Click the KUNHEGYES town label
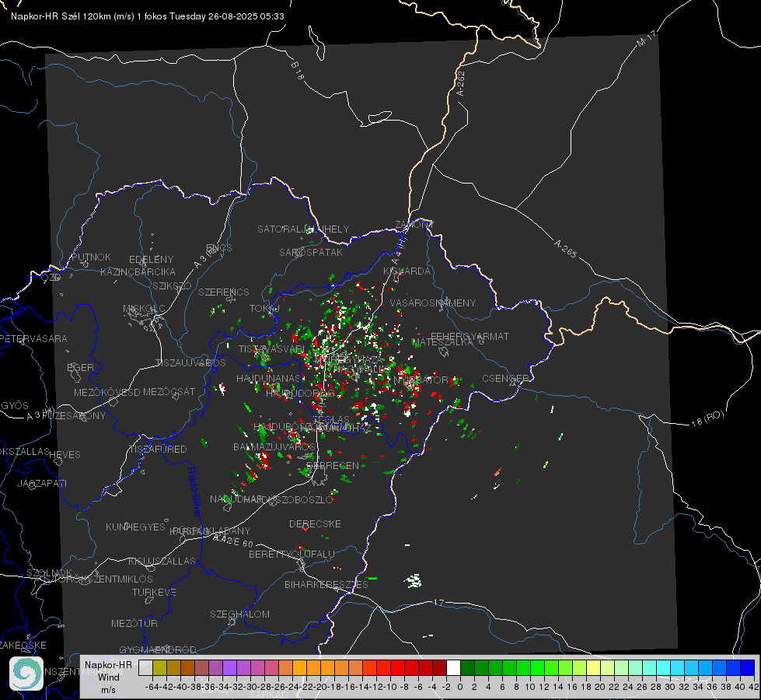This screenshot has height=700, width=761. 135,527
